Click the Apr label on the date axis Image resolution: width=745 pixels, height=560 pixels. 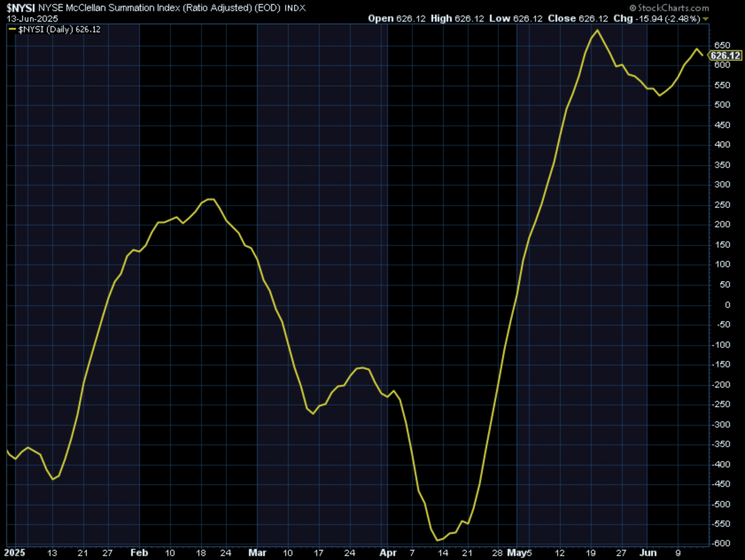[x=388, y=552]
